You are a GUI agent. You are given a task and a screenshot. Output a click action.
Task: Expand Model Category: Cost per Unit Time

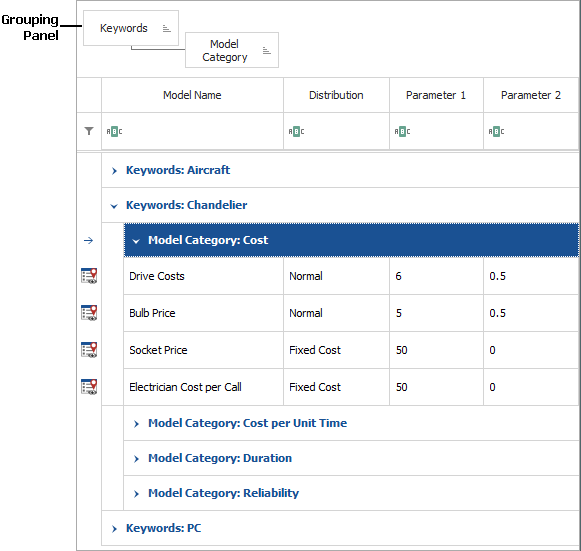coord(136,424)
